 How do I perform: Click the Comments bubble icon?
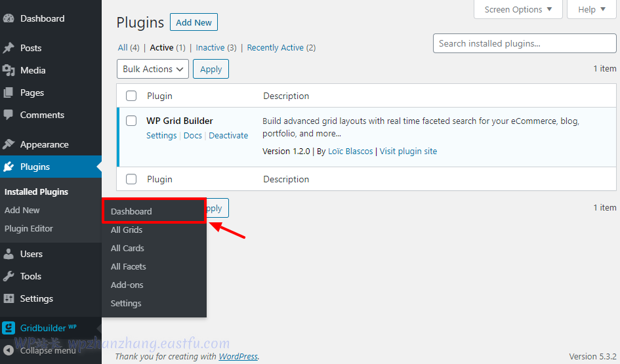coord(9,115)
